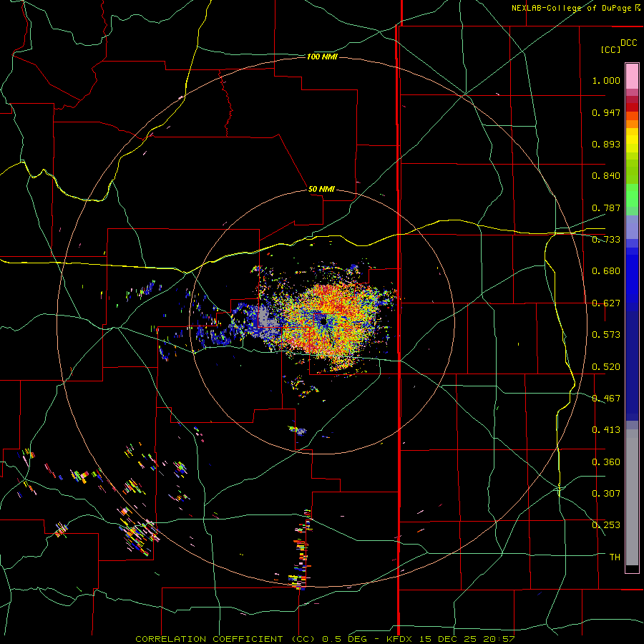Click the 0.680 scale value

(x=606, y=271)
